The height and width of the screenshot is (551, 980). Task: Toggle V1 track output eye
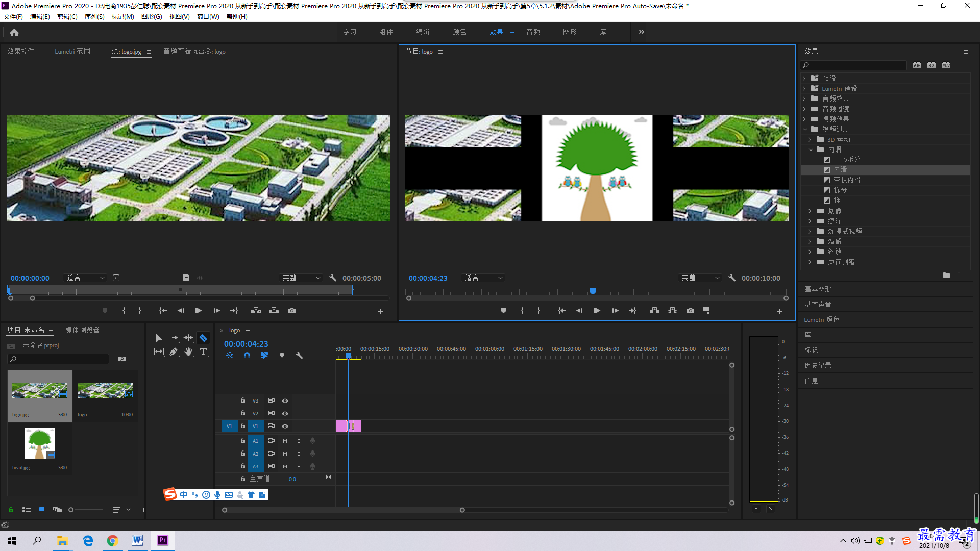[285, 426]
